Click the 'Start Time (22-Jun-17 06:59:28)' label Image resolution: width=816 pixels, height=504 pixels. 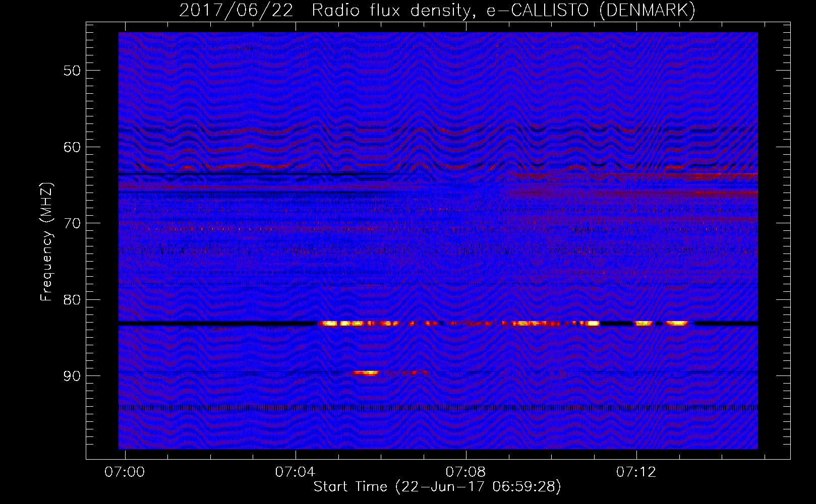point(437,487)
